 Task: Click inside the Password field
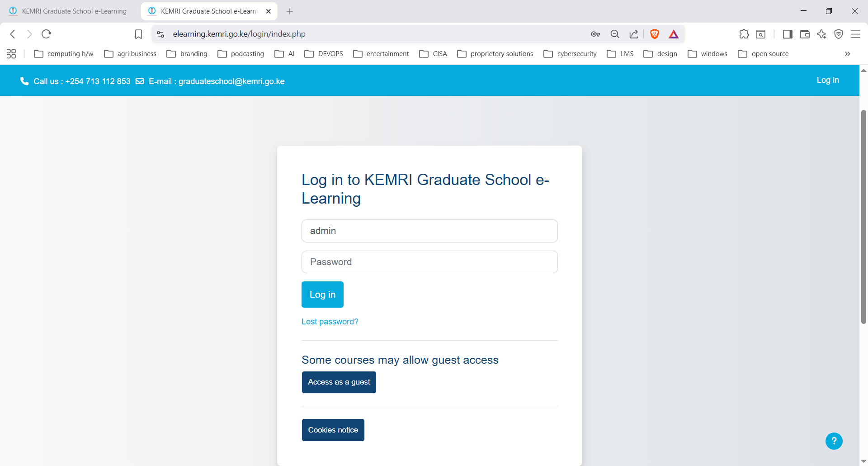click(x=429, y=262)
